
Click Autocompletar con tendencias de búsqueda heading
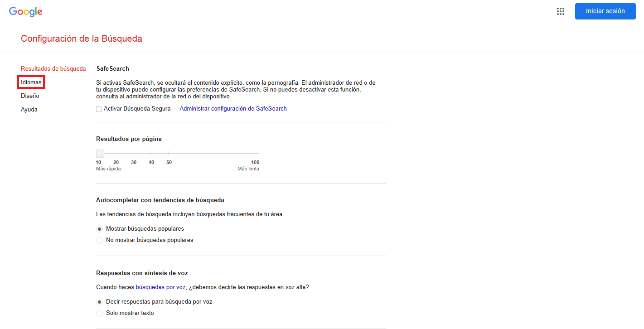[x=160, y=200]
